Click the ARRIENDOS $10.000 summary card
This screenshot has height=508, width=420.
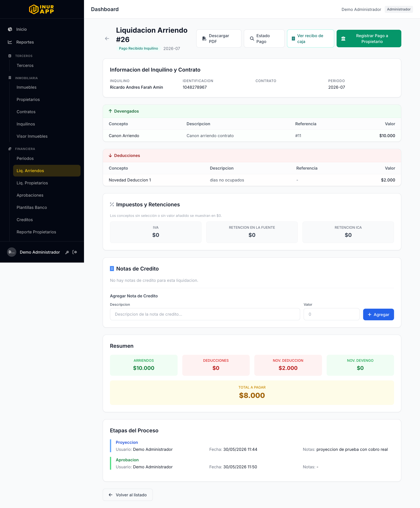144,365
